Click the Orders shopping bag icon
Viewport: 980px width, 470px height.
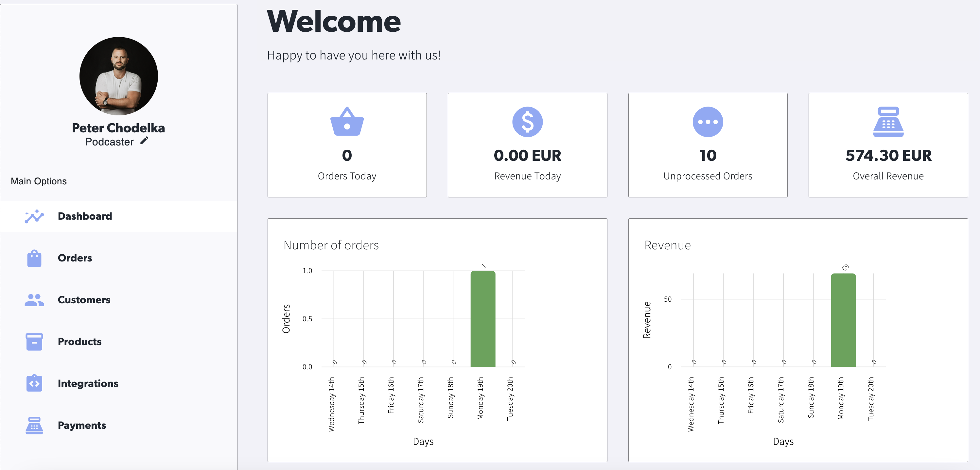pos(34,258)
